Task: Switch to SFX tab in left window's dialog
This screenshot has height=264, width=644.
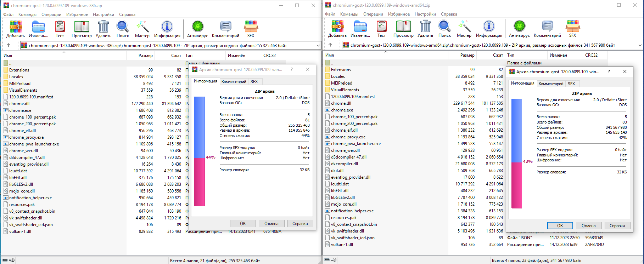Action: 254,81
